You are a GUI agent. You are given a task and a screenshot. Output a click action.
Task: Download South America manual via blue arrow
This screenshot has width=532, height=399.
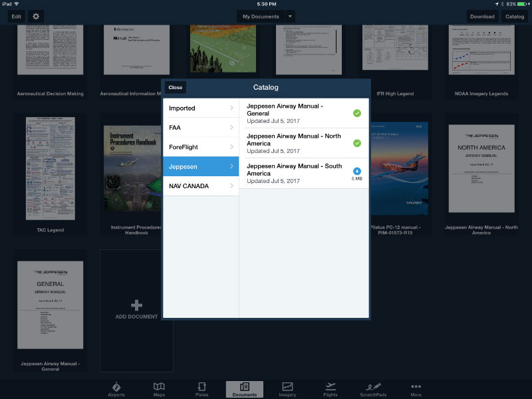[357, 171]
